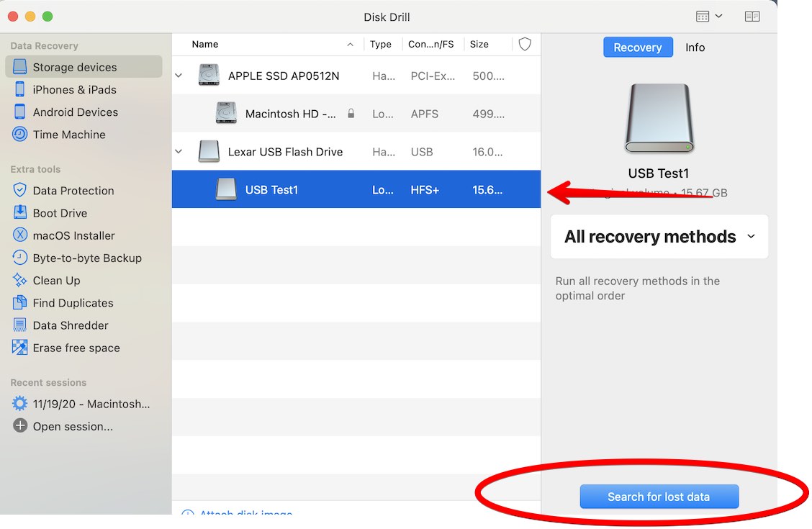Open Time Machine recovery
This screenshot has height=529, width=812.
[x=69, y=135]
